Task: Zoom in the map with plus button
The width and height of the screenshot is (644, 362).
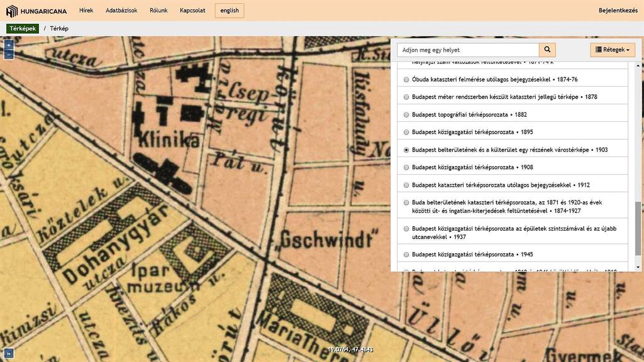Action: [x=9, y=45]
